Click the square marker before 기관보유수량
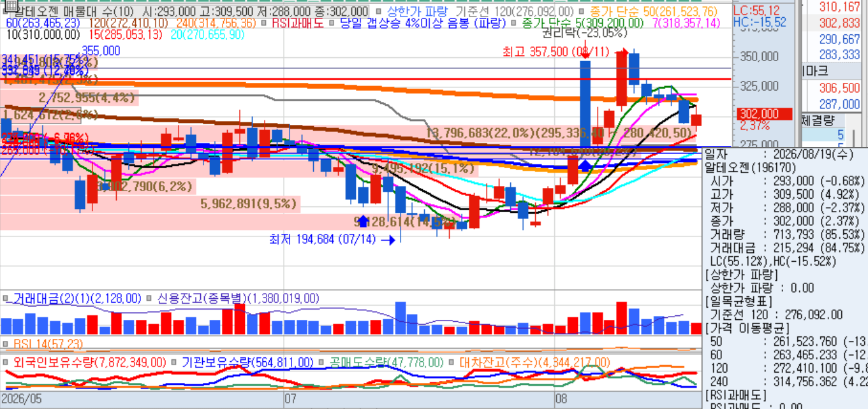This screenshot has width=868, height=409. [174, 362]
